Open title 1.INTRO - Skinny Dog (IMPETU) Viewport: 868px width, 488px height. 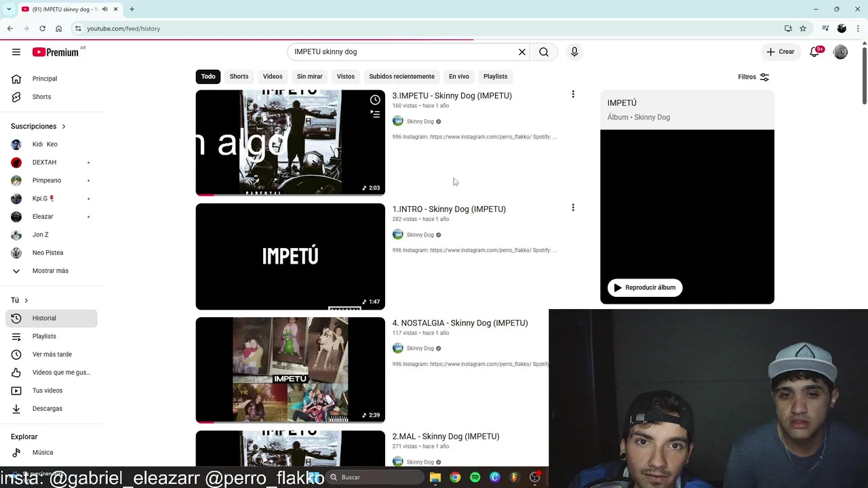tap(449, 209)
